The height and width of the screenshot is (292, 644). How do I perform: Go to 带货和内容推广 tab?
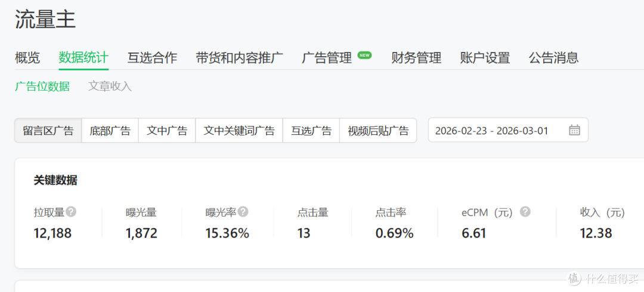[240, 57]
